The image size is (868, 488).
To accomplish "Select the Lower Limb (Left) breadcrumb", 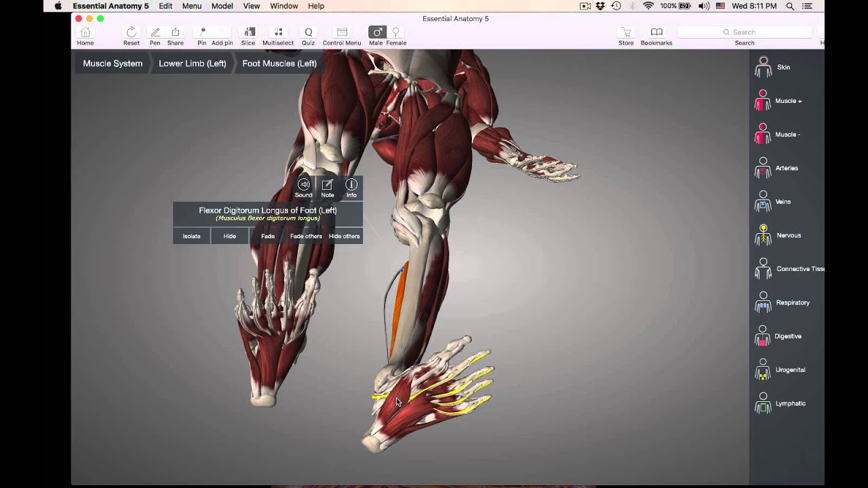I will [193, 64].
